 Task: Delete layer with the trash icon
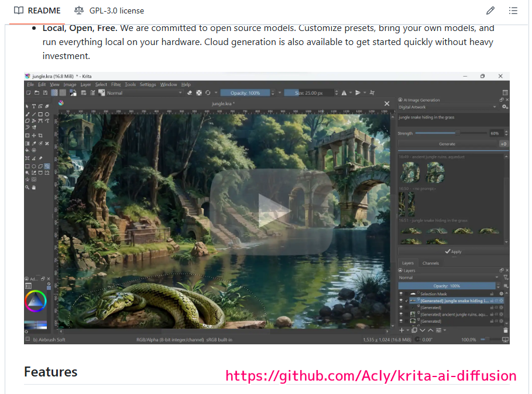tap(506, 330)
